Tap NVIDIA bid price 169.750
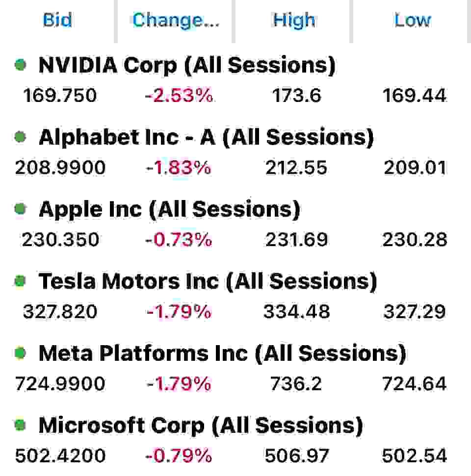Screen dimensions: 471x476 click(x=60, y=95)
